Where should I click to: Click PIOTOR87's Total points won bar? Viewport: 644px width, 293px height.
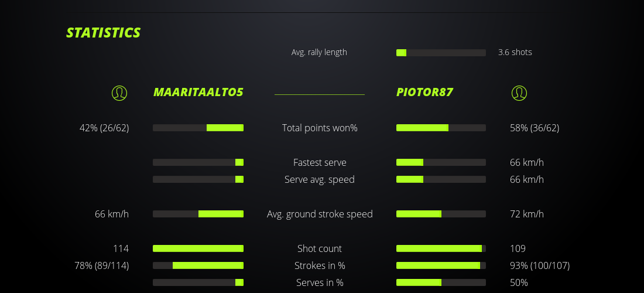click(441, 128)
